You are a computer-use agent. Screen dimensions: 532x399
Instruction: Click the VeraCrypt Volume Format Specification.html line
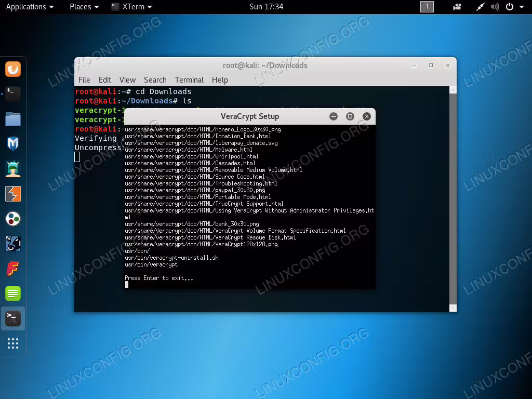pos(235,231)
